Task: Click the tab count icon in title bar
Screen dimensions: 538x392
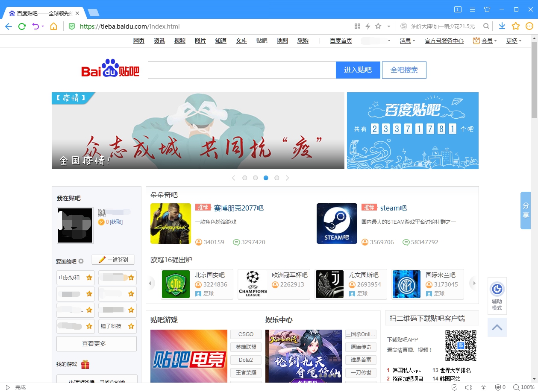Action: pyautogui.click(x=458, y=9)
